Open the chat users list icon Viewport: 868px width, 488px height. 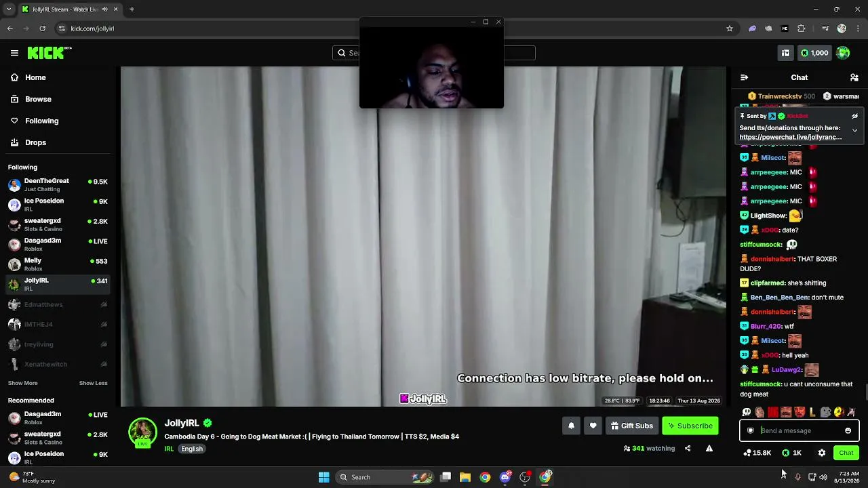[854, 77]
